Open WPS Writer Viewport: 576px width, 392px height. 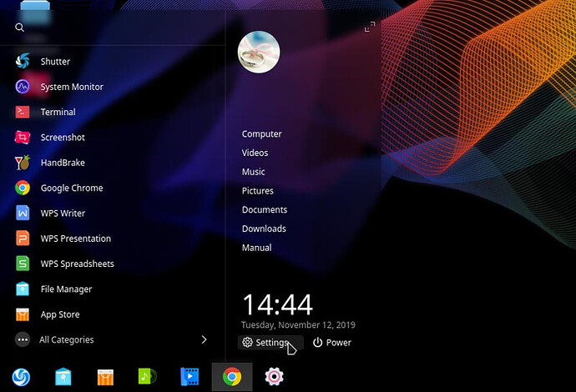pos(63,214)
